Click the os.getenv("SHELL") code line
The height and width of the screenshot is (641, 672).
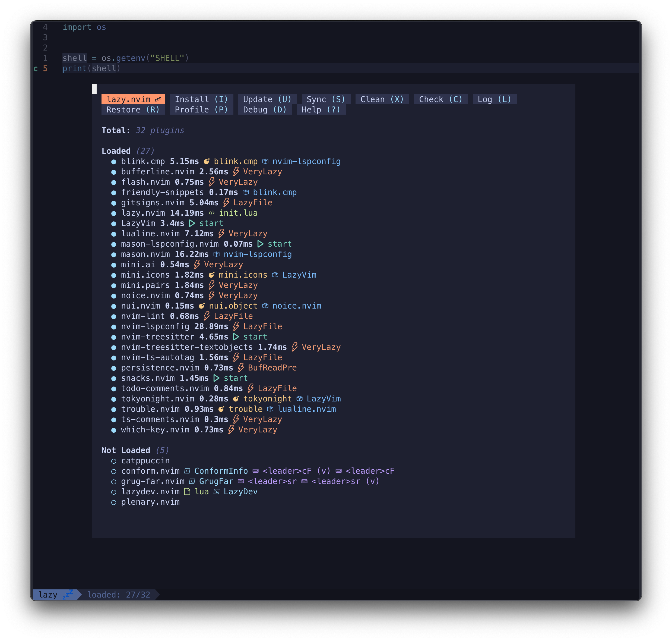coord(126,58)
